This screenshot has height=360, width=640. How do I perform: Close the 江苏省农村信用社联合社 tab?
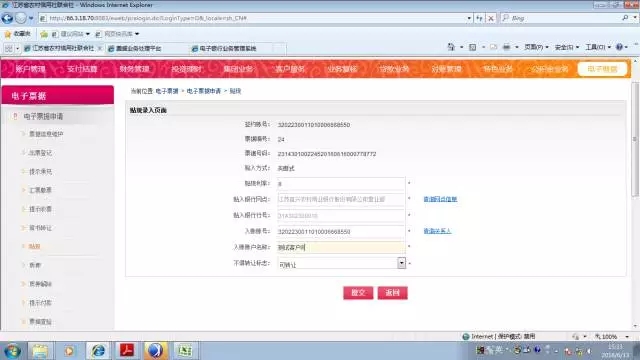[x=100, y=48]
